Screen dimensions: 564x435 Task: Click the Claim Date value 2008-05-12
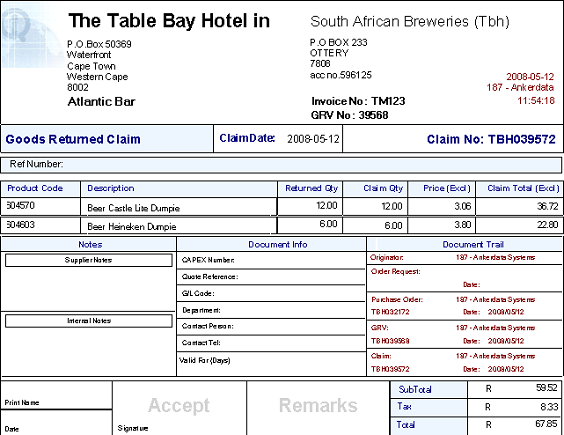313,139
